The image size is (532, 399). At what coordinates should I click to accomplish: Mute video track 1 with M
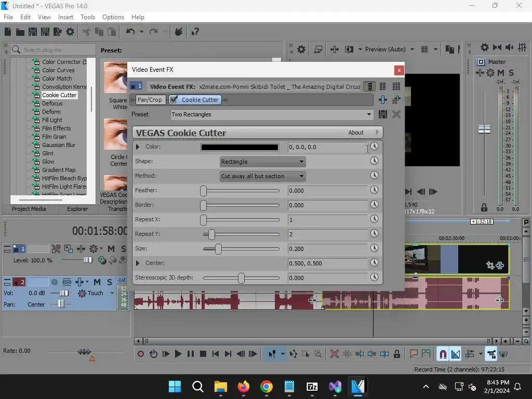(111, 249)
